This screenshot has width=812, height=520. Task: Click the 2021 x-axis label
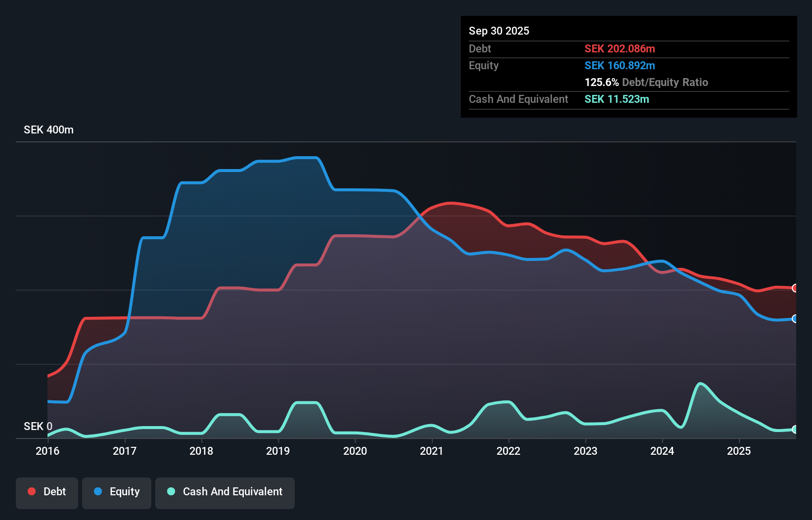[432, 451]
